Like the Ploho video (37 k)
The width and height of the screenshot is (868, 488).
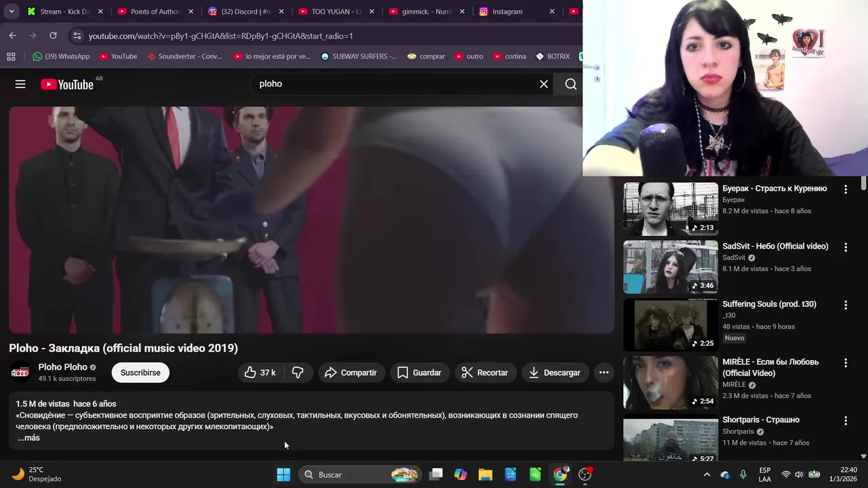click(x=260, y=373)
